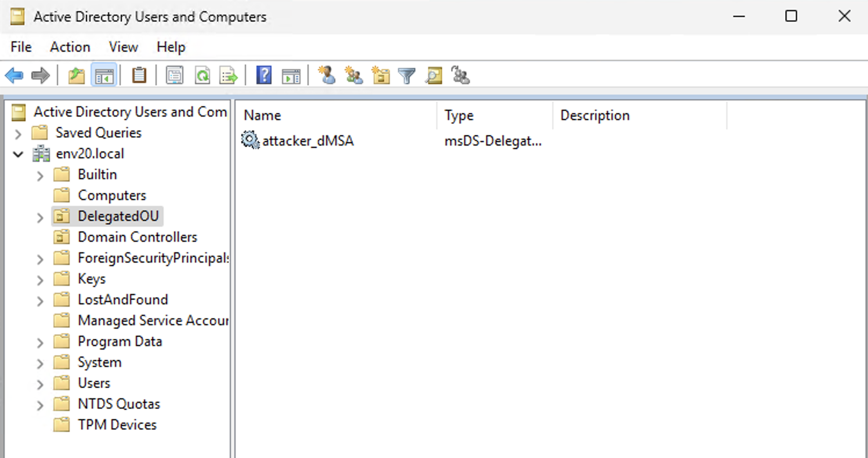This screenshot has height=458, width=868.
Task: Expand the Users container chevron
Action: [x=40, y=384]
